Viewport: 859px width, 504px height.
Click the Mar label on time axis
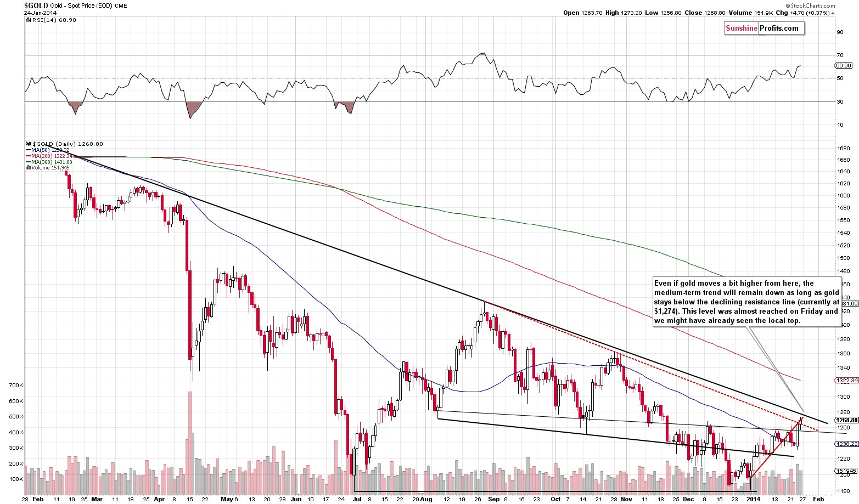click(97, 500)
